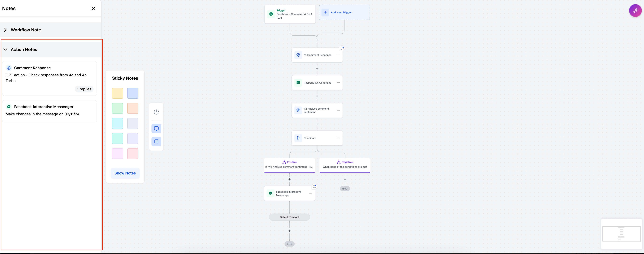Open note bubble on #1 Comment Response

(342, 48)
